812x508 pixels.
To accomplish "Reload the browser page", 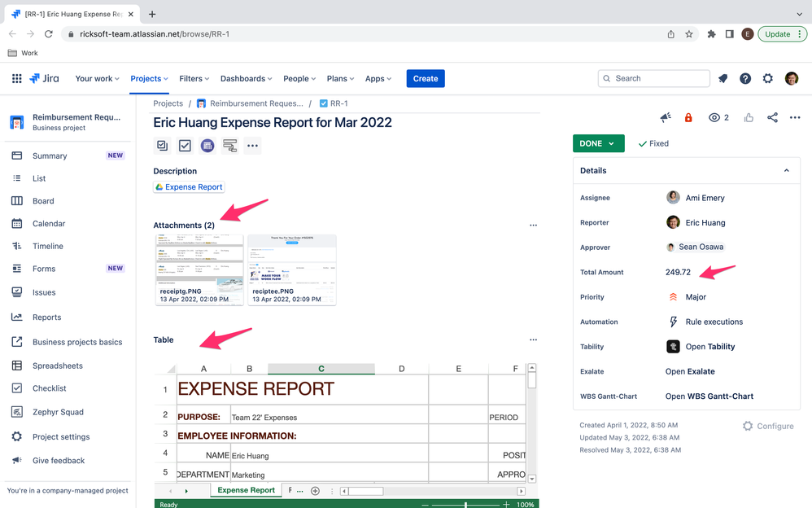I will (x=49, y=33).
